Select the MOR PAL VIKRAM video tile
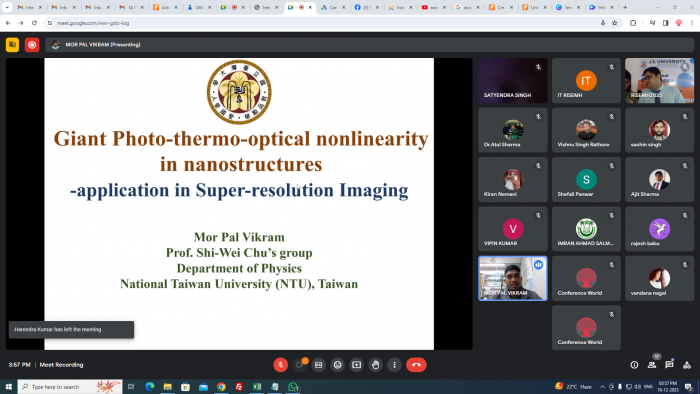Image resolution: width=700 pixels, height=394 pixels. coord(512,278)
